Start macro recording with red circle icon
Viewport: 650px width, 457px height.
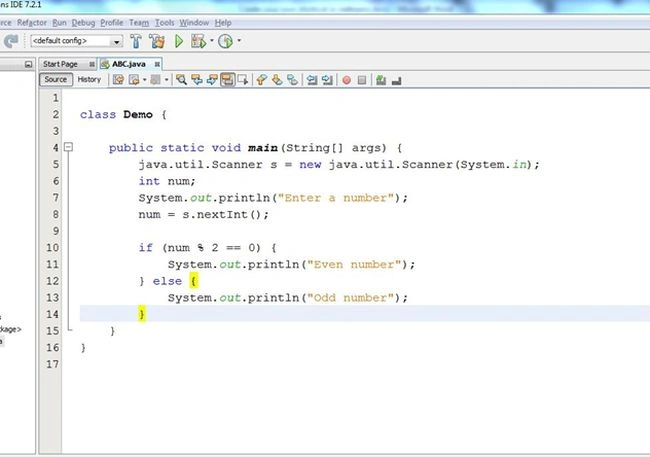click(347, 80)
